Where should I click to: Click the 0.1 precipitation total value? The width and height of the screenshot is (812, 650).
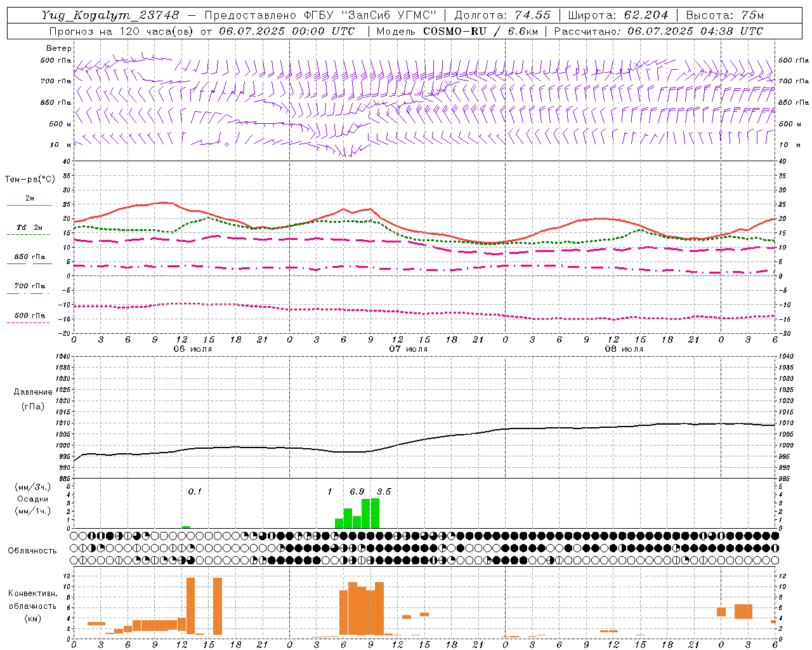pos(195,492)
